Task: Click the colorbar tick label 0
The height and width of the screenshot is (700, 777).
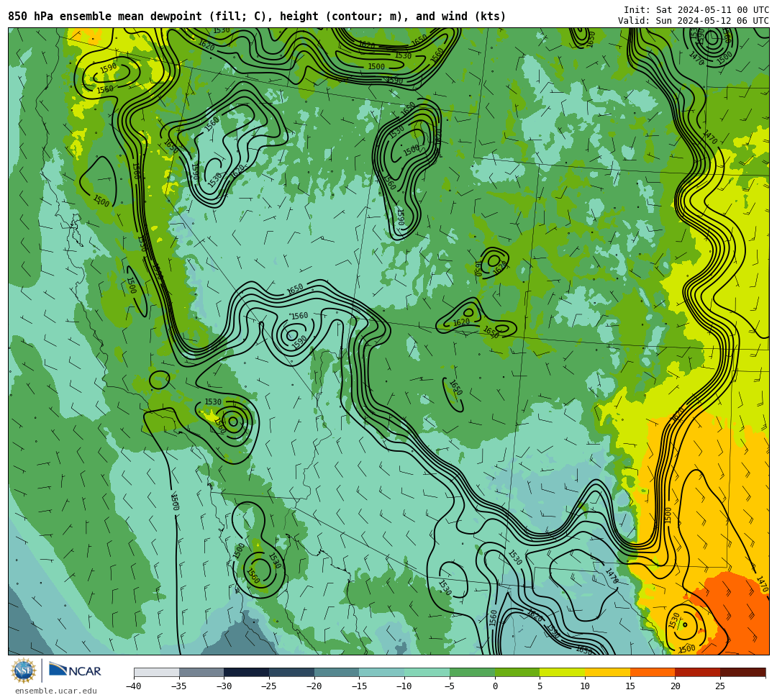Action: [494, 686]
